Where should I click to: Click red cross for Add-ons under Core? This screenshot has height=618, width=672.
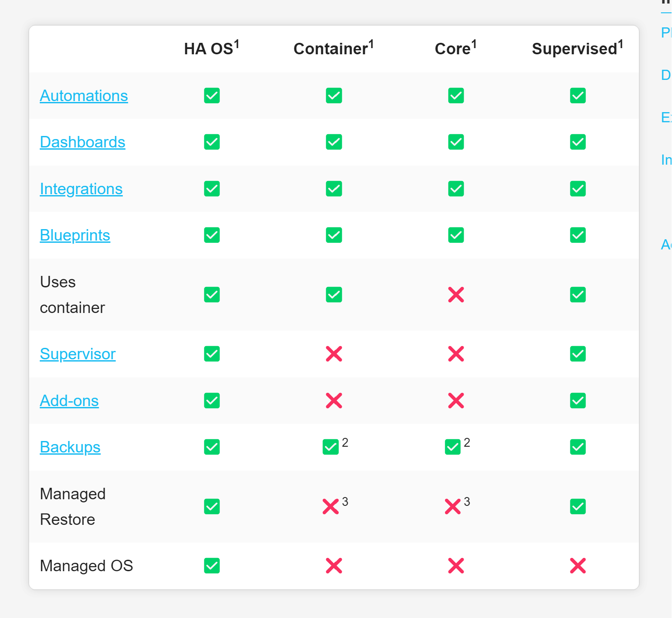[x=456, y=401]
